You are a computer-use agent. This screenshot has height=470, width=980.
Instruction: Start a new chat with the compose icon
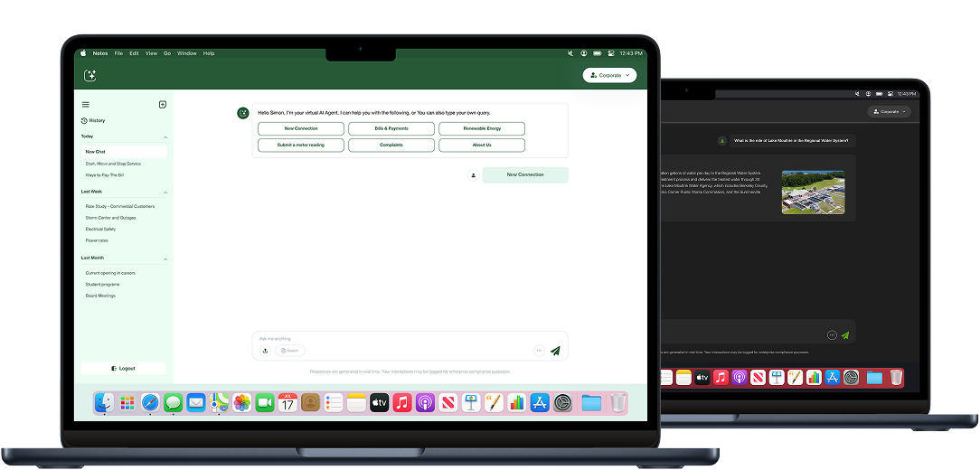(x=163, y=105)
